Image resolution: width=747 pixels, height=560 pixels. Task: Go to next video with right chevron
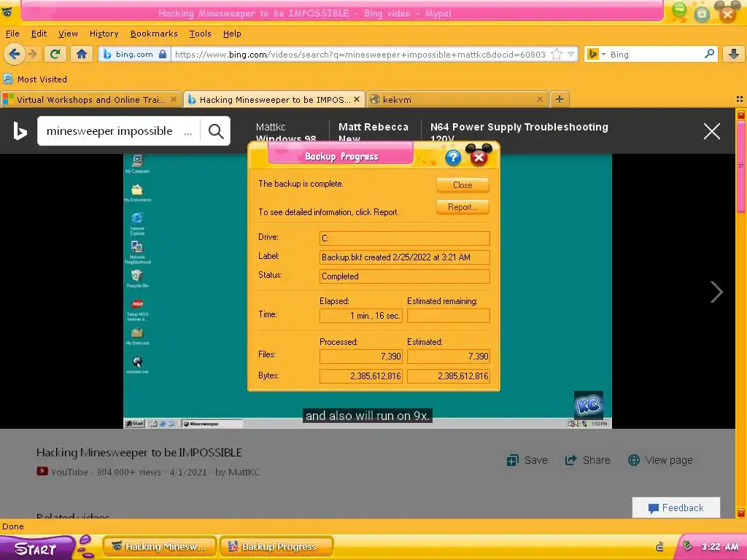tap(716, 292)
